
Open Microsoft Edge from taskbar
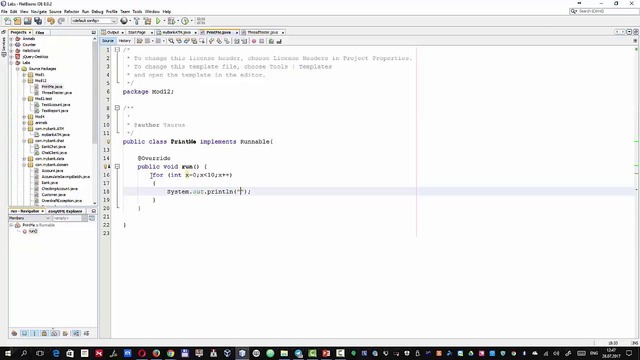point(56,353)
